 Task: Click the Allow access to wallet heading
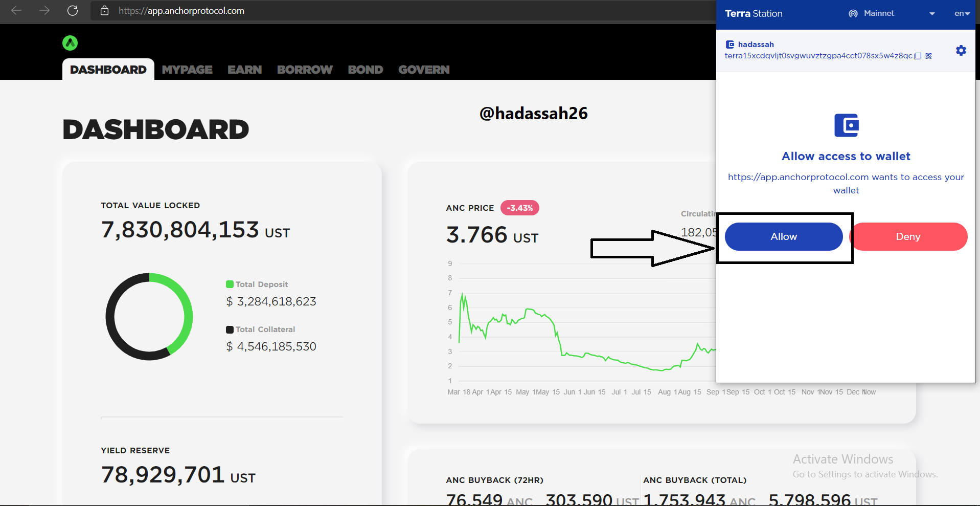pyautogui.click(x=846, y=157)
